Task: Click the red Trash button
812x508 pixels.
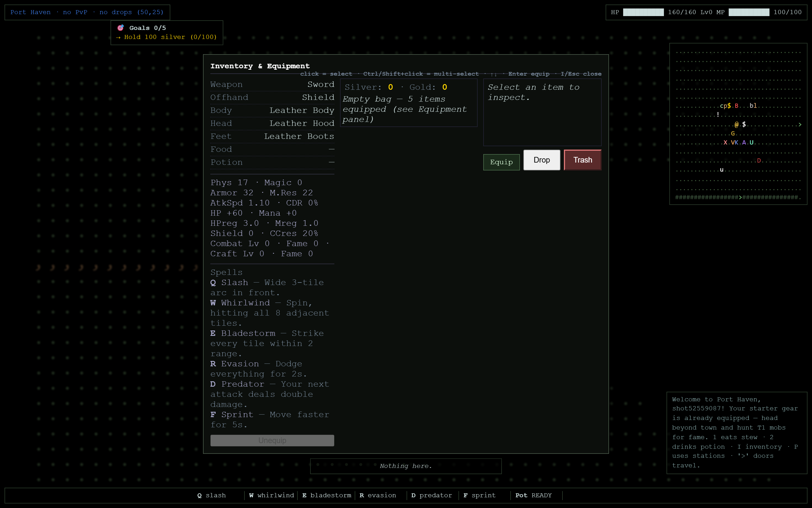Action: 582,160
